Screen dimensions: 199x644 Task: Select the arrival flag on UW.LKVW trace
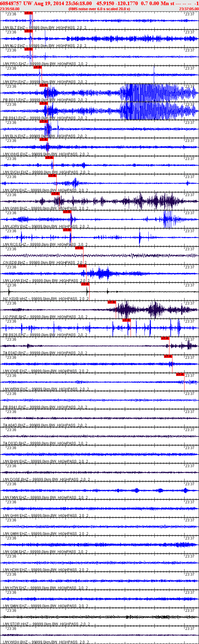pyautogui.click(x=82, y=266)
